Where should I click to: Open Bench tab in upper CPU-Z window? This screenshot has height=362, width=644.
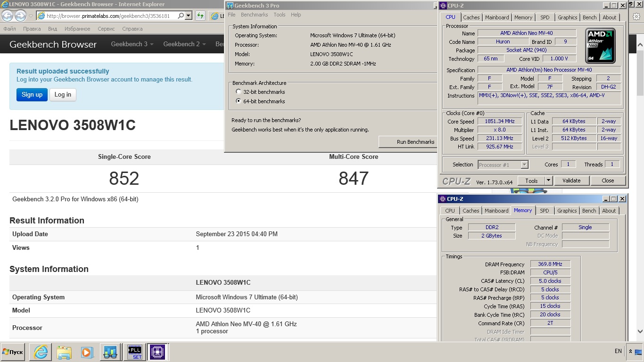(589, 17)
